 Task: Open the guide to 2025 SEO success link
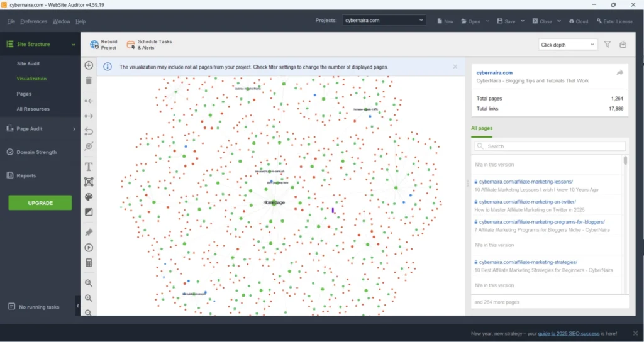[569, 333]
